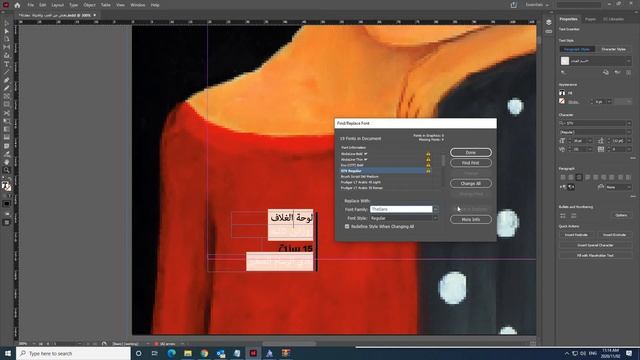This screenshot has width=640, height=360.
Task: Click the bulleted list icon
Action: (563, 215)
